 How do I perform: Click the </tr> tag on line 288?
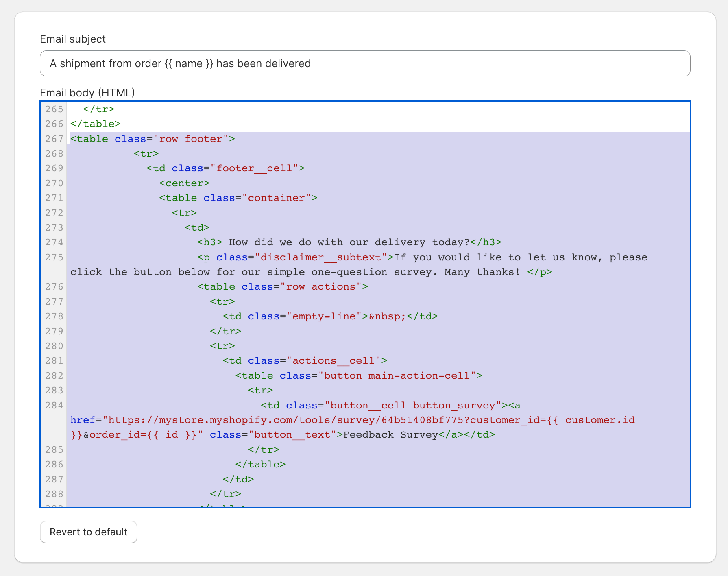(x=225, y=494)
